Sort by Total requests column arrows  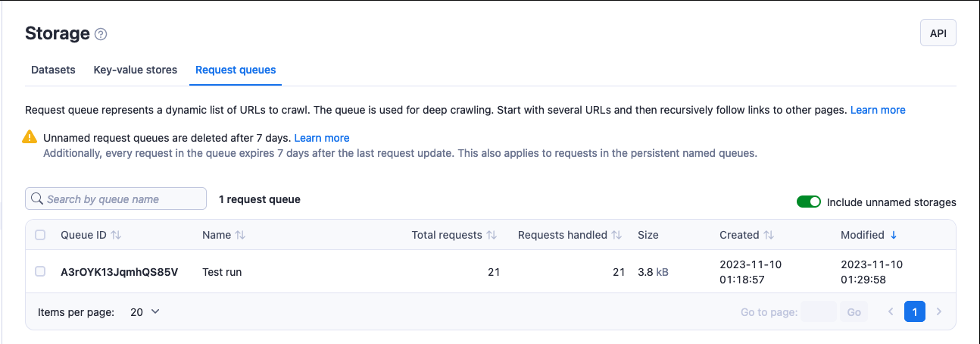click(x=492, y=235)
